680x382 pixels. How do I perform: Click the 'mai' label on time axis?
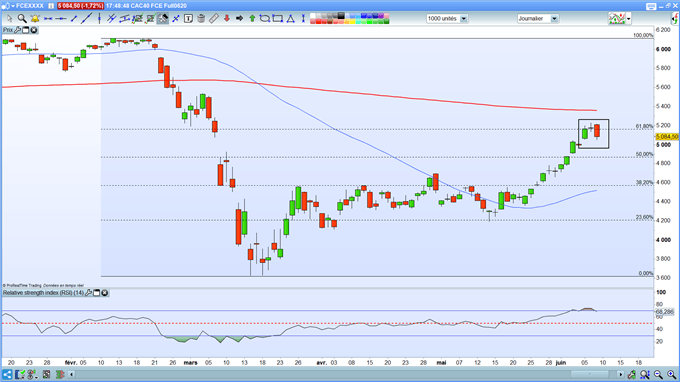pyautogui.click(x=441, y=362)
